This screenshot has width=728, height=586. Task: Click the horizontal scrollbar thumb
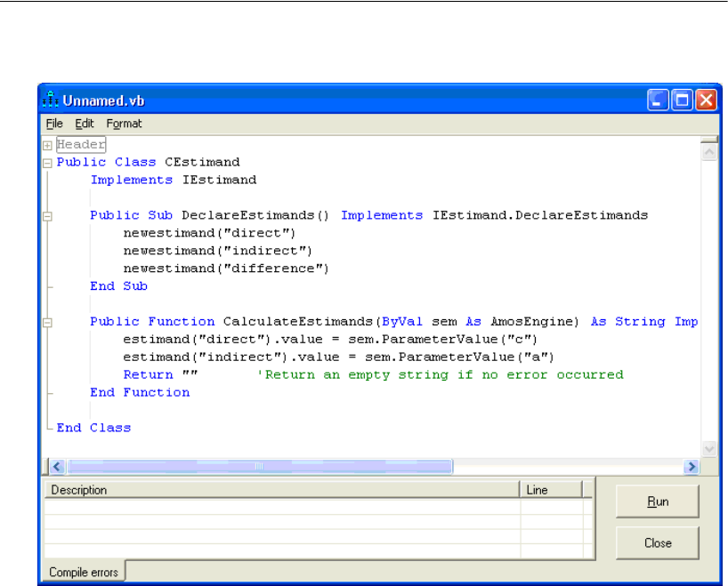coord(260,466)
